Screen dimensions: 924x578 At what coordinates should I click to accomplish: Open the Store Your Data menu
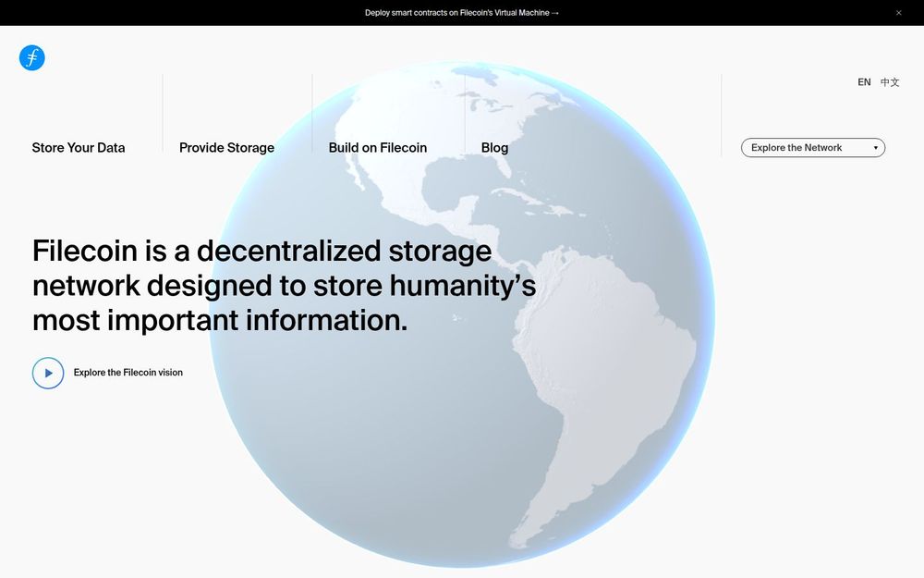[x=79, y=147]
